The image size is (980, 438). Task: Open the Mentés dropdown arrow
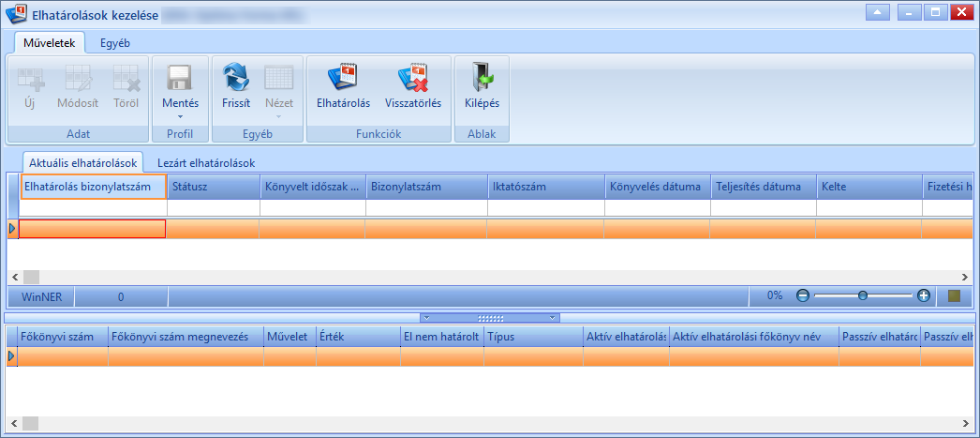[x=180, y=116]
